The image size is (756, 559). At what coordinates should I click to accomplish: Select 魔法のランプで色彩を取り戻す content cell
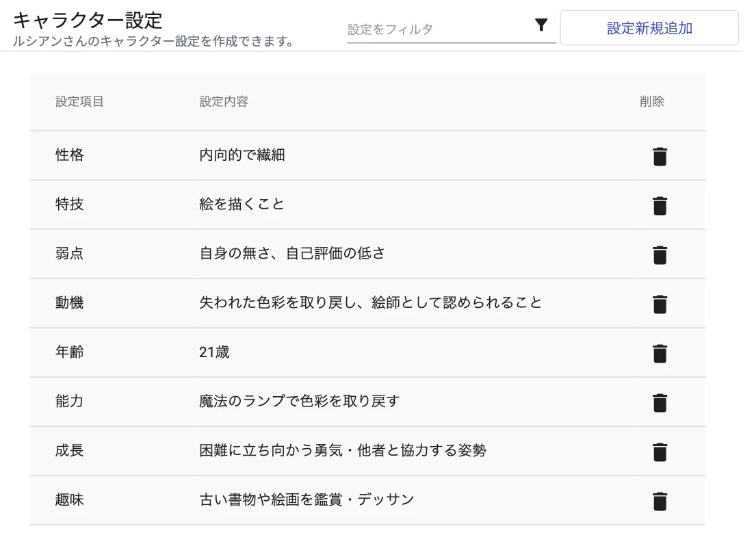click(x=299, y=402)
